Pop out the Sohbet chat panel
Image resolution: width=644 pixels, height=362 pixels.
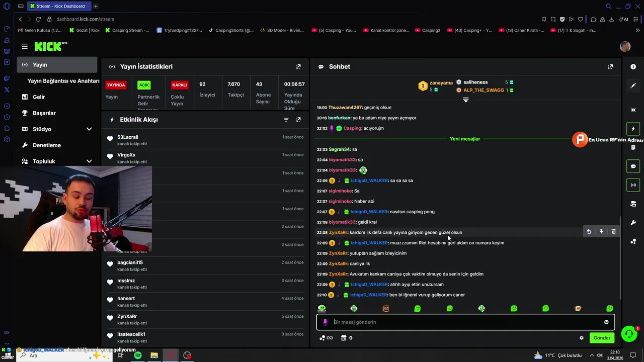pyautogui.click(x=610, y=66)
